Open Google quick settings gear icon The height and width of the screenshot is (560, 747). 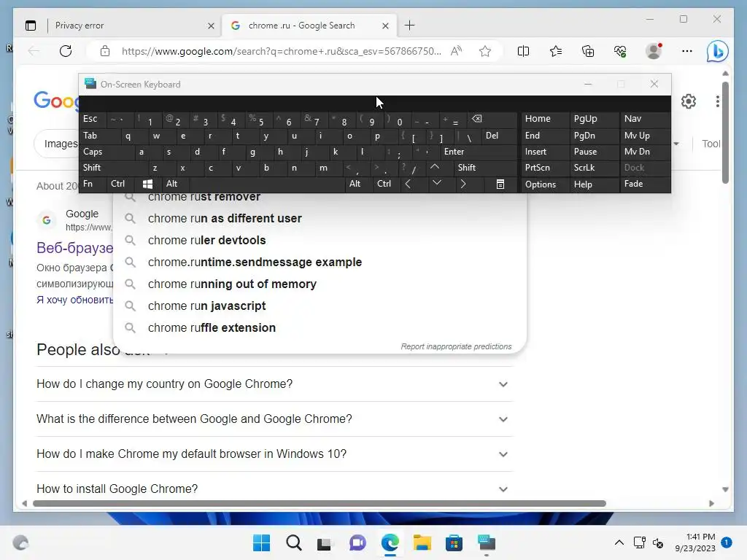(x=689, y=101)
